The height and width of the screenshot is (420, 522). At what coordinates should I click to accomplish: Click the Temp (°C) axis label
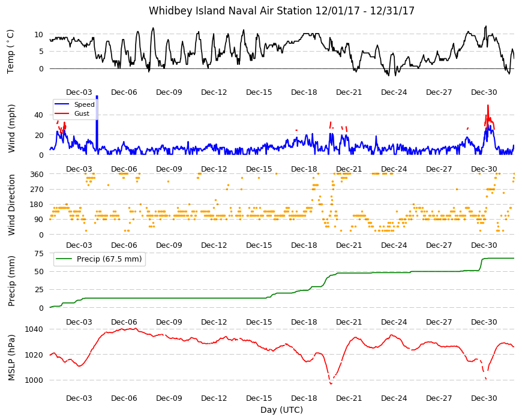click(11, 52)
